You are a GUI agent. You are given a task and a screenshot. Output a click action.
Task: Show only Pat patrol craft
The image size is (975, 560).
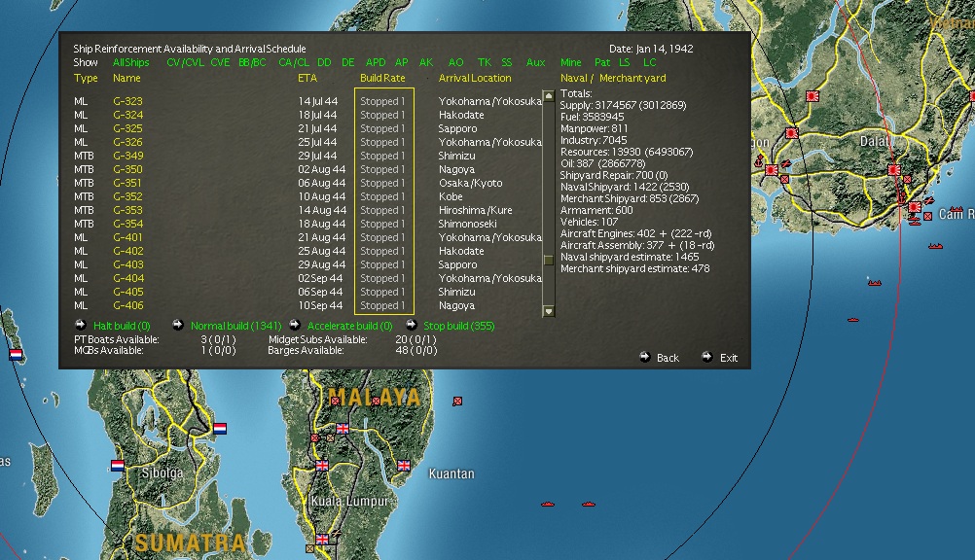[x=602, y=63]
